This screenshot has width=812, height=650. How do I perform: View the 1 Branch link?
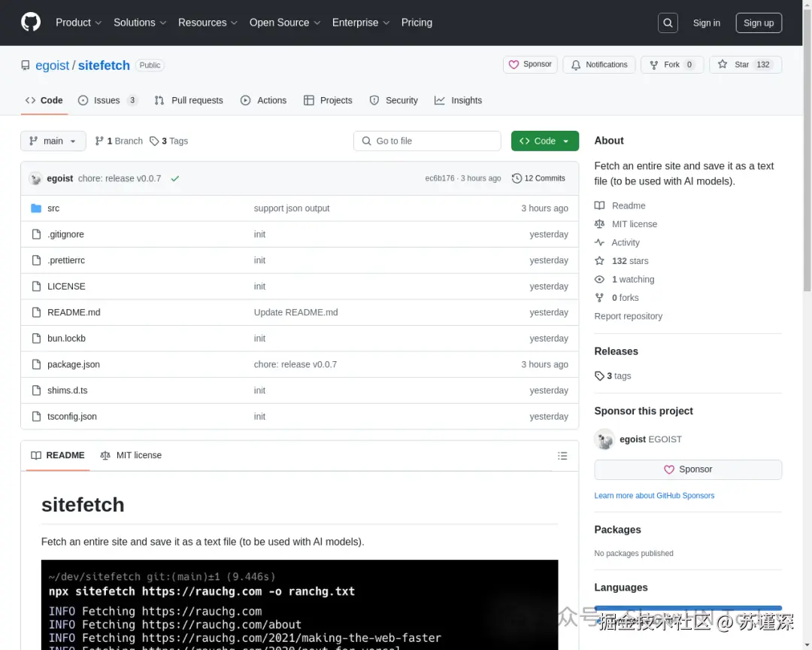click(x=119, y=141)
